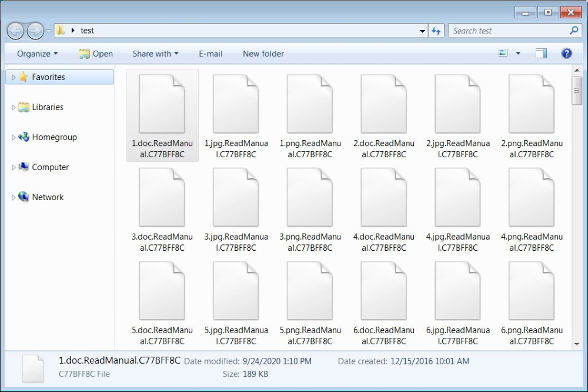This screenshot has width=588, height=392.
Task: Expand the Libraries tree node
Action: click(14, 108)
